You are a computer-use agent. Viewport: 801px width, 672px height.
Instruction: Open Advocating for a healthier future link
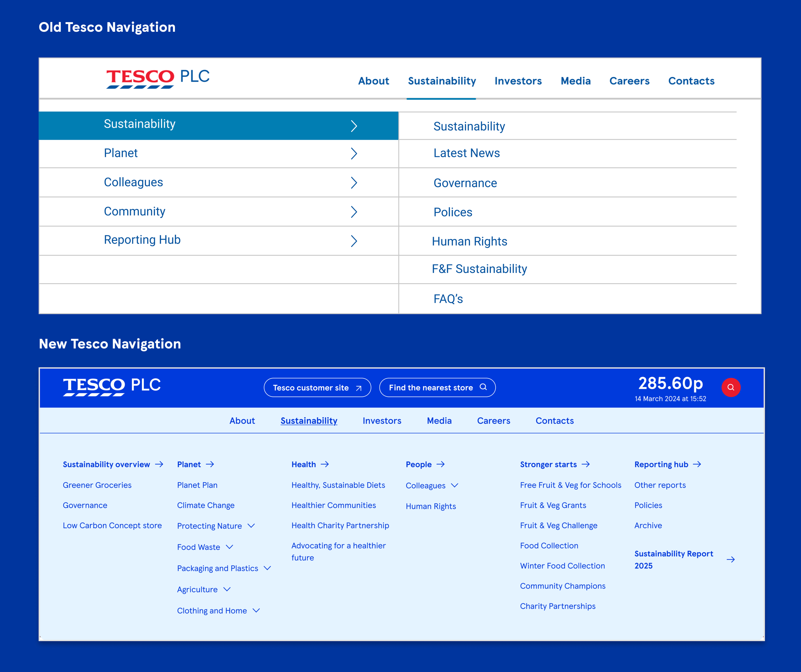[x=339, y=552]
